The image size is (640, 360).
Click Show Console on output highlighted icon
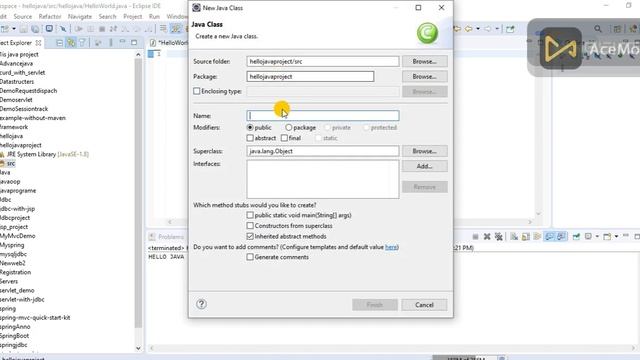point(549,237)
